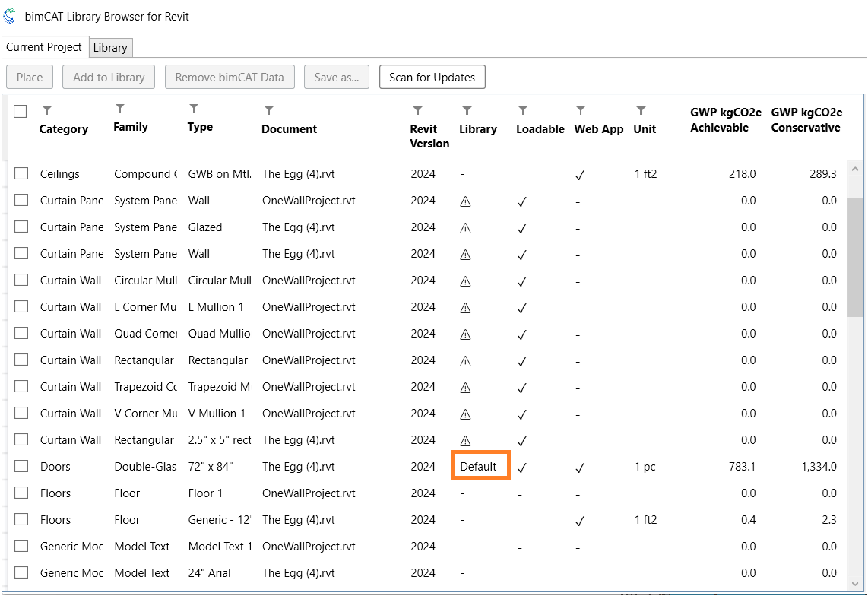Screen dimensions: 868x596
Task: Open the Default library dropdown cell
Action: [480, 467]
